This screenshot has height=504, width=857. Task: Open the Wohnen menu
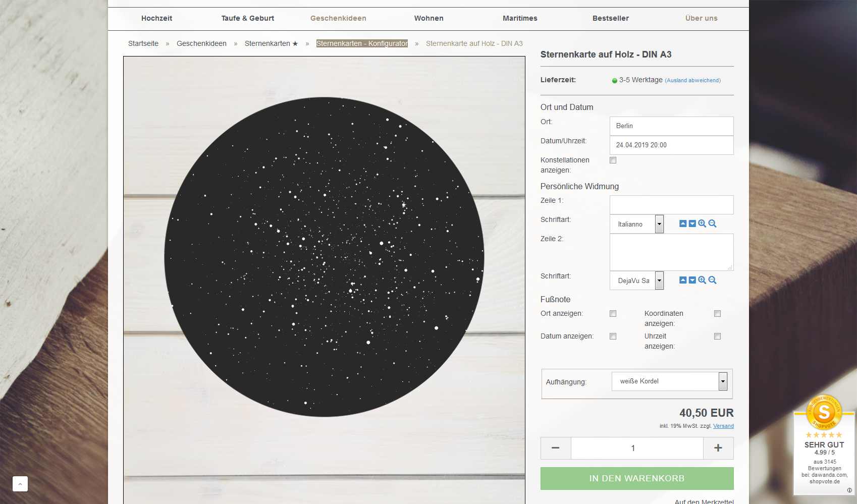429,18
